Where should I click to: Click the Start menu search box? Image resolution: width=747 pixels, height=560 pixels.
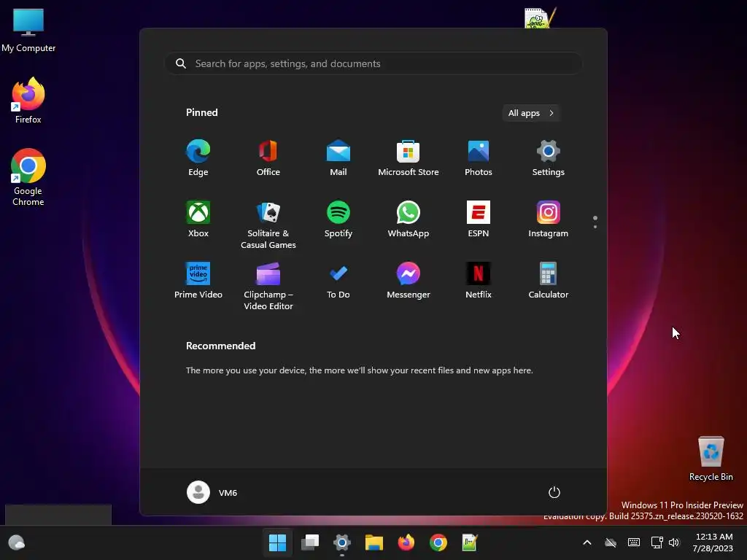tap(373, 63)
